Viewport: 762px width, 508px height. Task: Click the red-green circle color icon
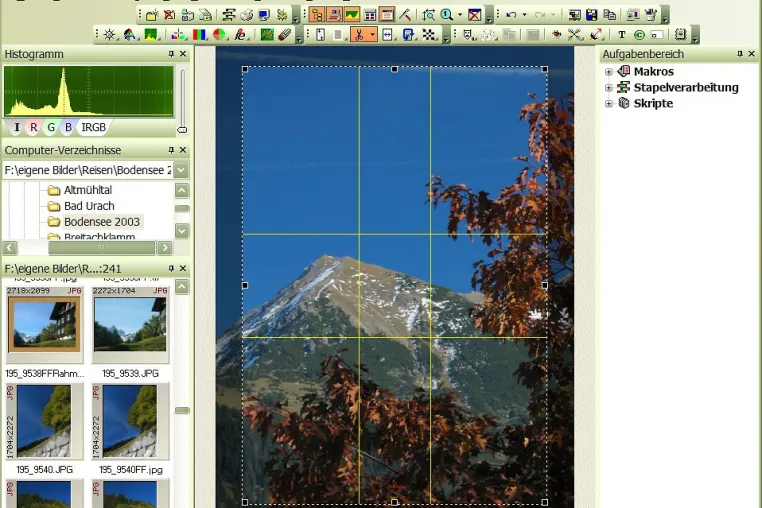point(220,35)
